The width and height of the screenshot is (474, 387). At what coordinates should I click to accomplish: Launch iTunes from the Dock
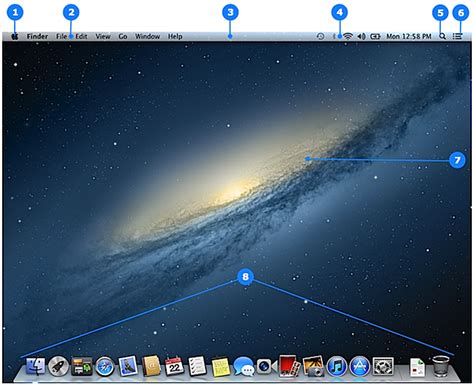pyautogui.click(x=337, y=366)
